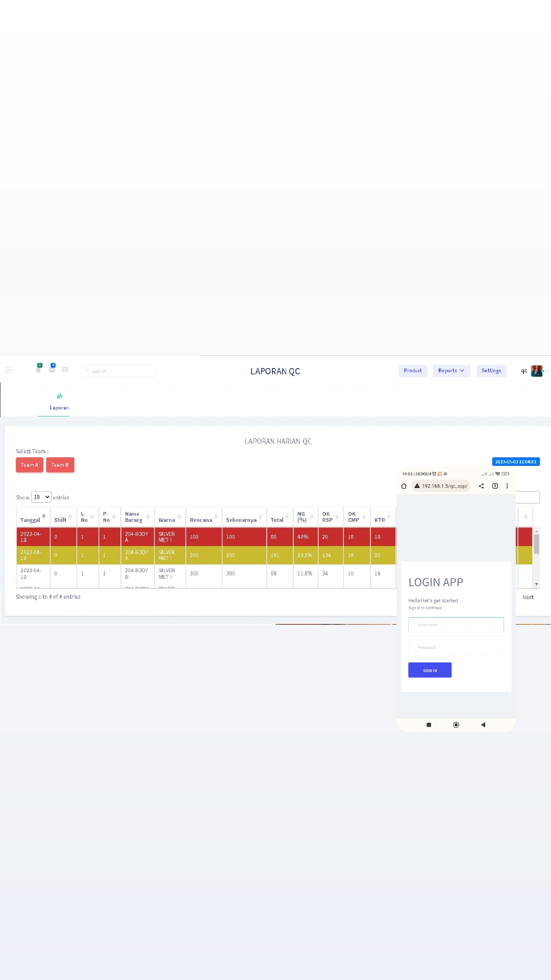Focus the Username input field
The width and height of the screenshot is (551, 980).
pyautogui.click(x=456, y=625)
